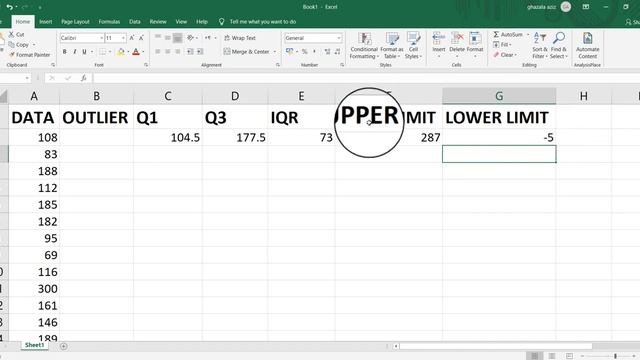Open Cell Styles gallery
This screenshot has height=360, width=640.
click(x=413, y=46)
